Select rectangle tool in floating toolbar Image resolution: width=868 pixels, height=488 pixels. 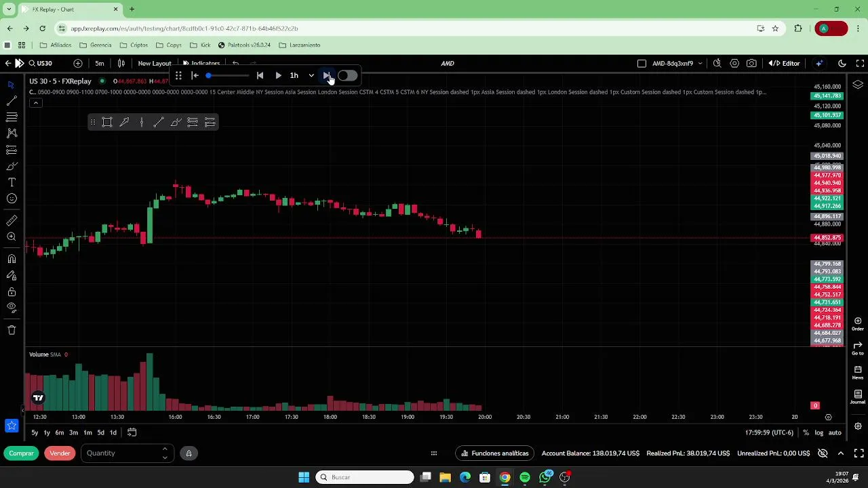tap(107, 123)
